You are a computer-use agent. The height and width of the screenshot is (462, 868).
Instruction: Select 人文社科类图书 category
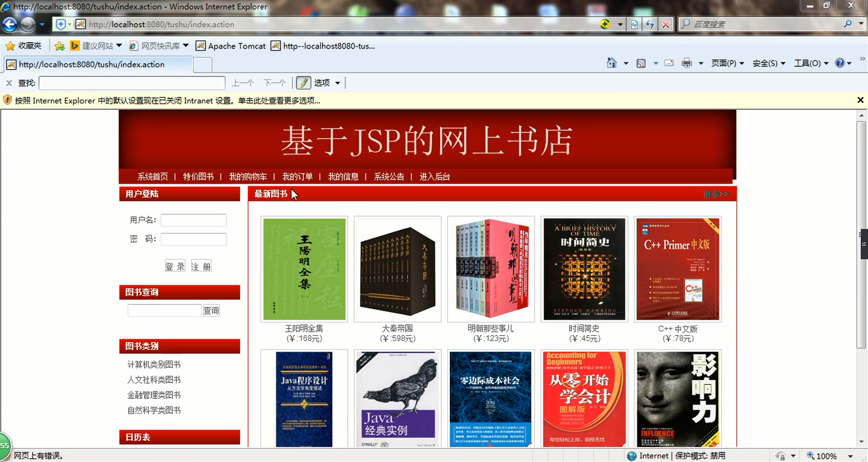pyautogui.click(x=154, y=380)
